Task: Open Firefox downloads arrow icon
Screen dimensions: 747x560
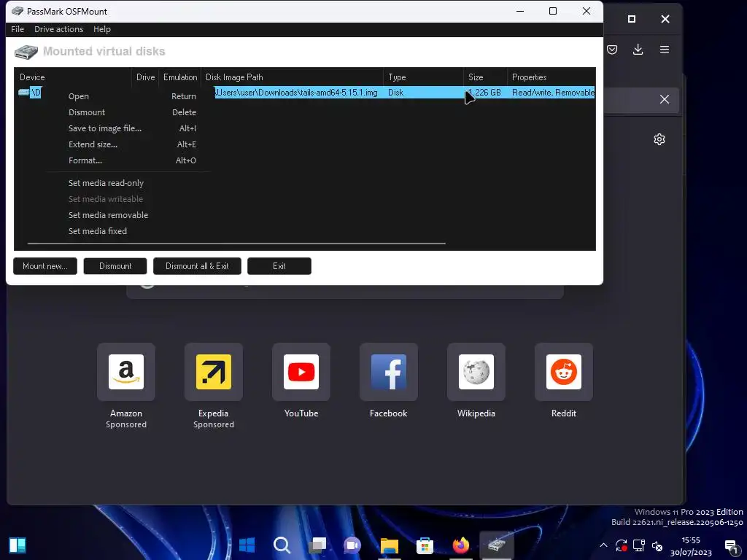Action: click(x=638, y=50)
